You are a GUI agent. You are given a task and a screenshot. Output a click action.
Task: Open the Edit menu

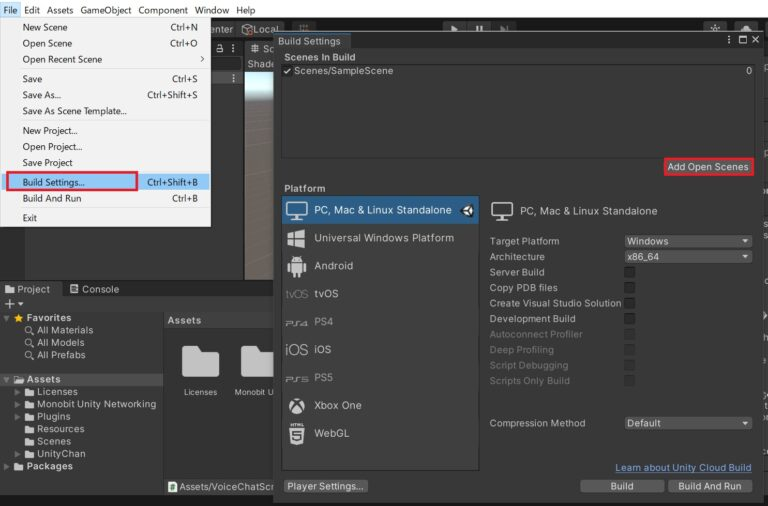pyautogui.click(x=32, y=10)
